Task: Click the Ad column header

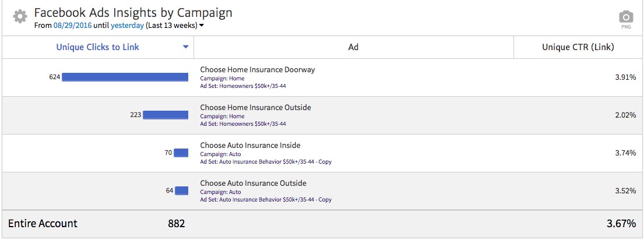Action: (353, 47)
